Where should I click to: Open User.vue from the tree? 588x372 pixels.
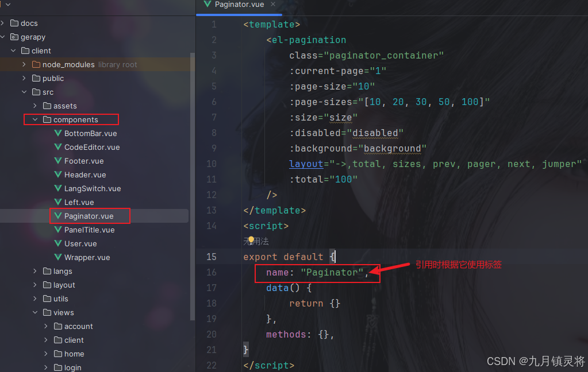(80, 244)
